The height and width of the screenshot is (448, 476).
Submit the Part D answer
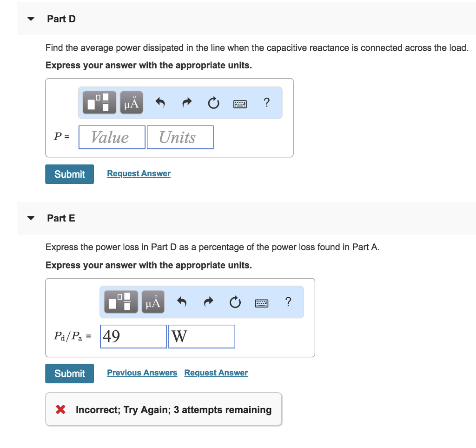tap(69, 174)
